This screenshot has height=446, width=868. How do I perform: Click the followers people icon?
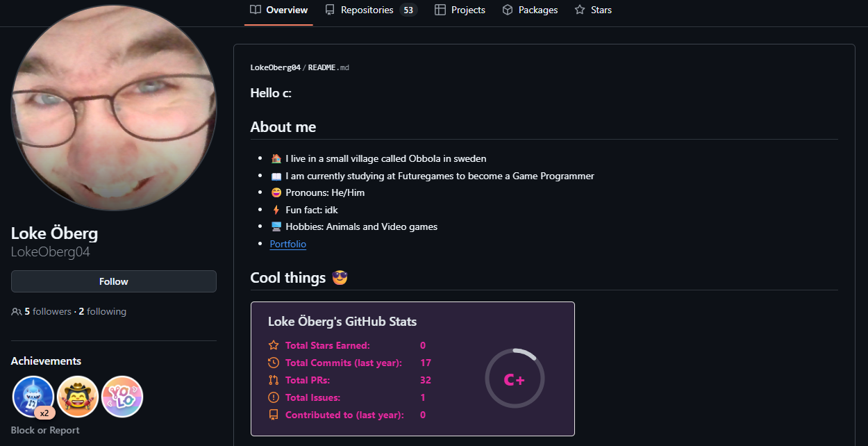click(17, 312)
